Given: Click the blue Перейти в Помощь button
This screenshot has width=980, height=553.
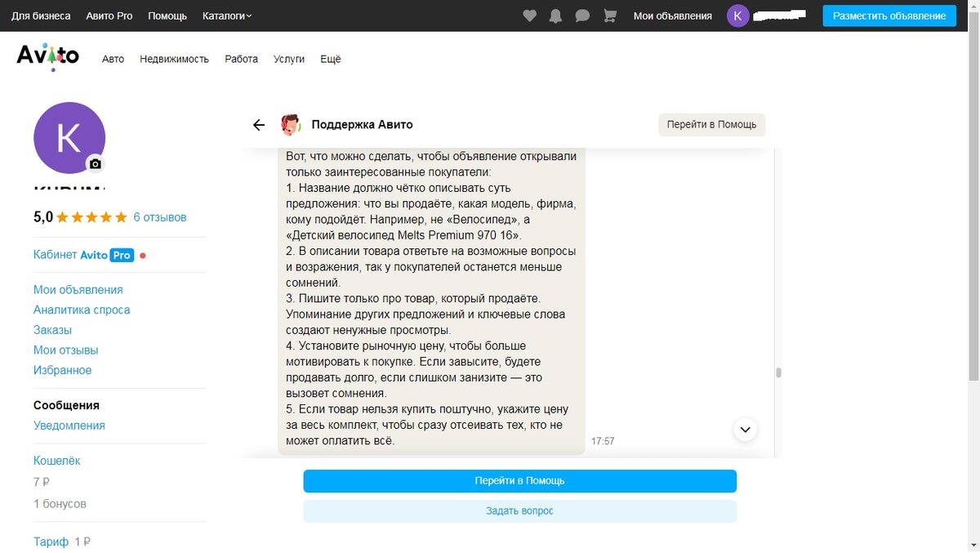Looking at the screenshot, I should coord(519,481).
